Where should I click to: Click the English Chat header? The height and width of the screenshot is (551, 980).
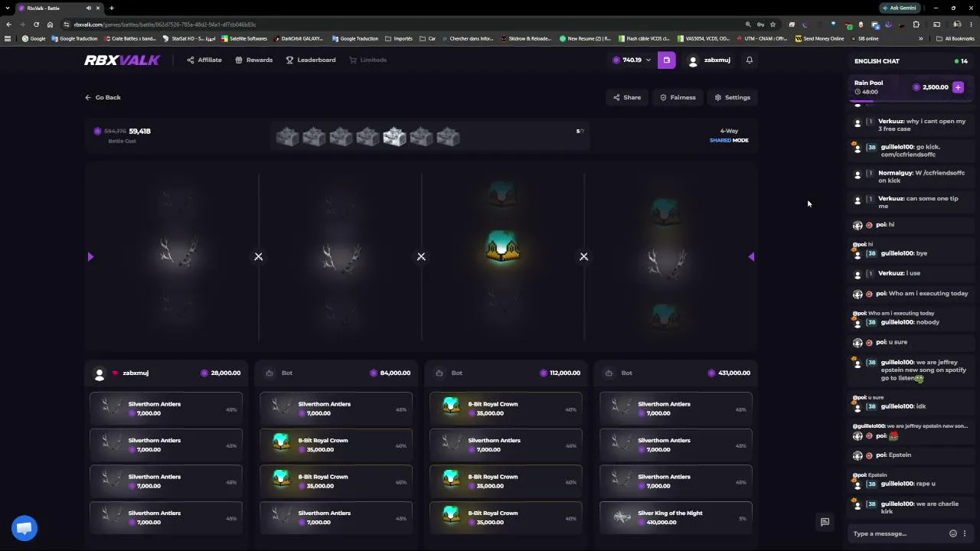coord(877,61)
